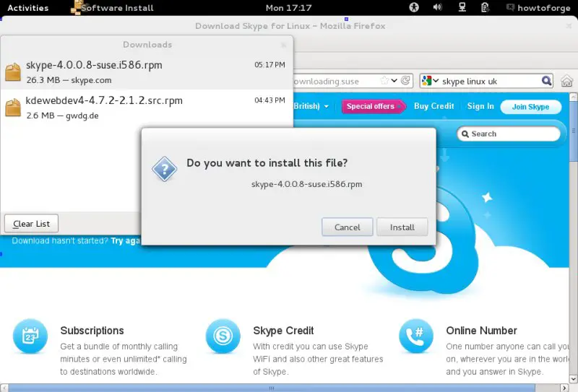Open the British language dropdown on Skype page
Image resolution: width=578 pixels, height=392 pixels.
[311, 106]
